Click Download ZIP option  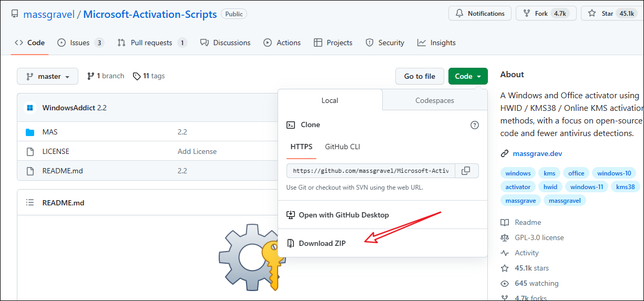322,243
